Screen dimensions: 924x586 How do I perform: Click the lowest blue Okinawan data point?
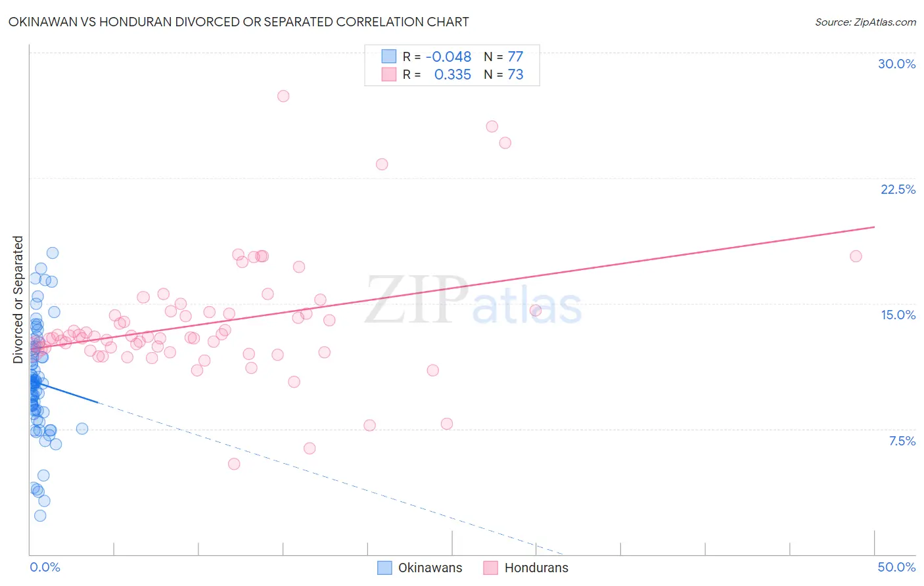click(x=40, y=516)
